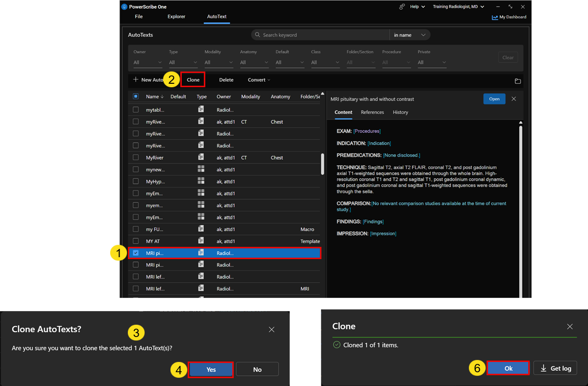Click the grid type icon of myem... row

tap(201, 205)
